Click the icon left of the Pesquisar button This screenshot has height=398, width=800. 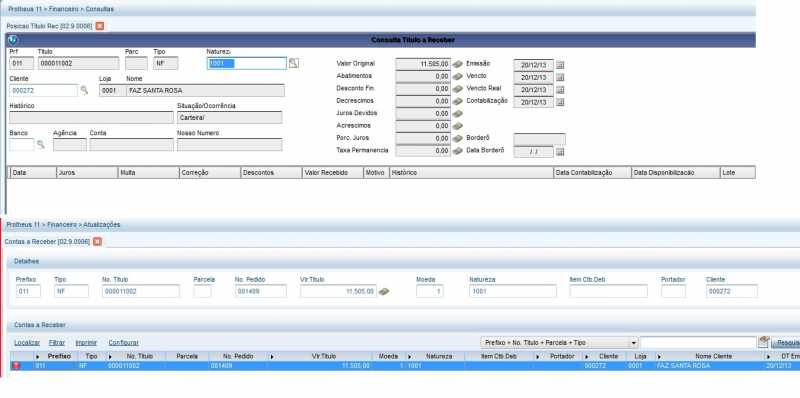click(763, 342)
